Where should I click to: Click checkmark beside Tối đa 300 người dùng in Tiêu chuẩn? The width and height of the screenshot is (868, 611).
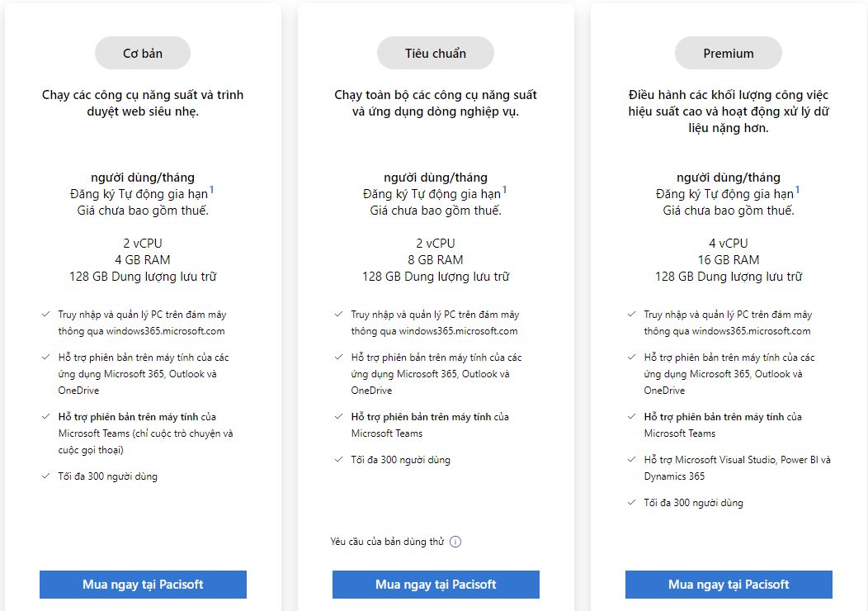(x=339, y=459)
